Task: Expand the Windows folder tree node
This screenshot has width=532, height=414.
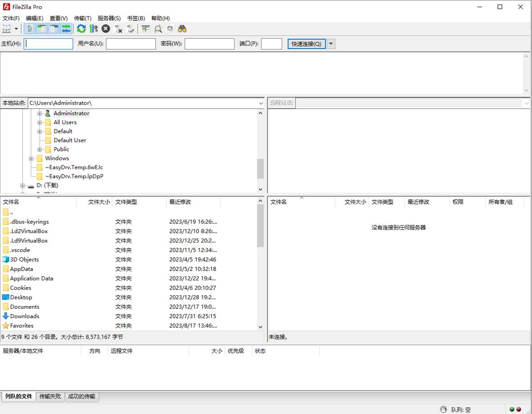Action: click(x=31, y=158)
